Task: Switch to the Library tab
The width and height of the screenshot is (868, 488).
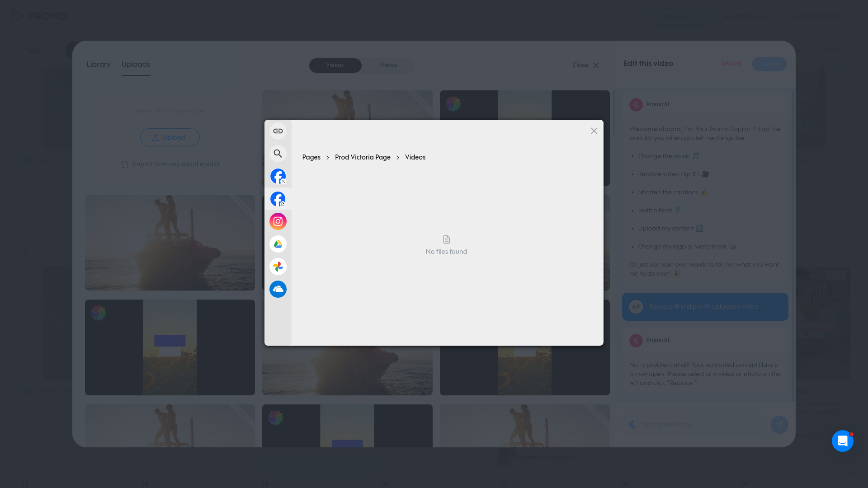Action: tap(99, 65)
